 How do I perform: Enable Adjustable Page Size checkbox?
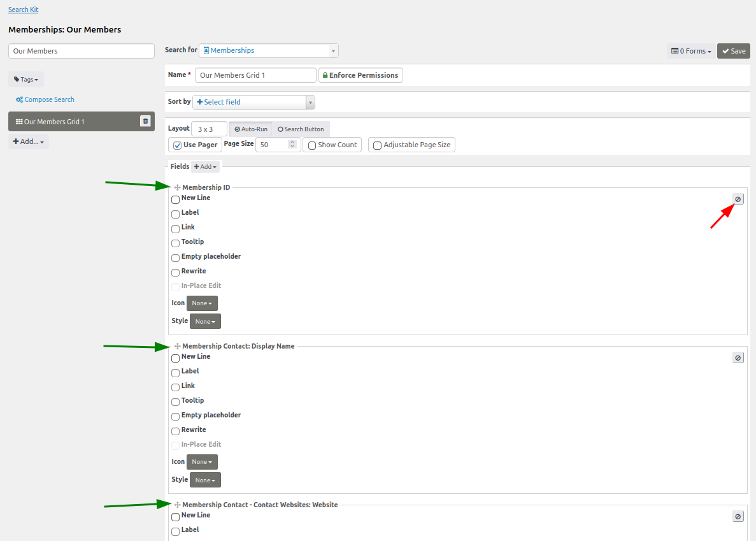pyautogui.click(x=378, y=145)
